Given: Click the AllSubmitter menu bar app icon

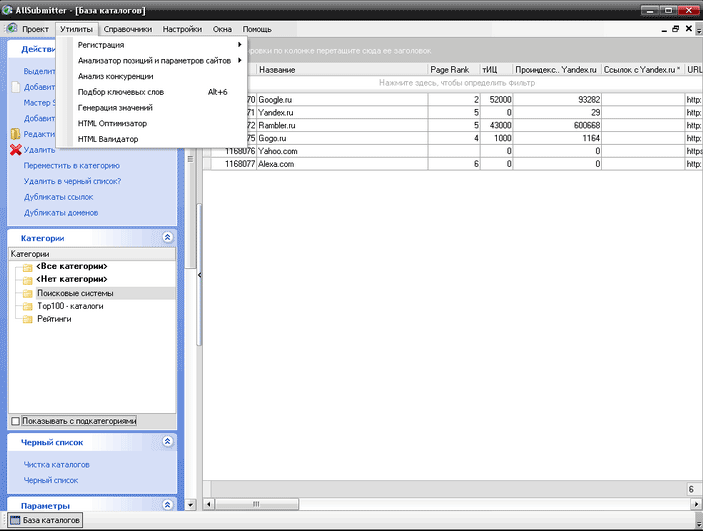Looking at the screenshot, I should coord(12,29).
